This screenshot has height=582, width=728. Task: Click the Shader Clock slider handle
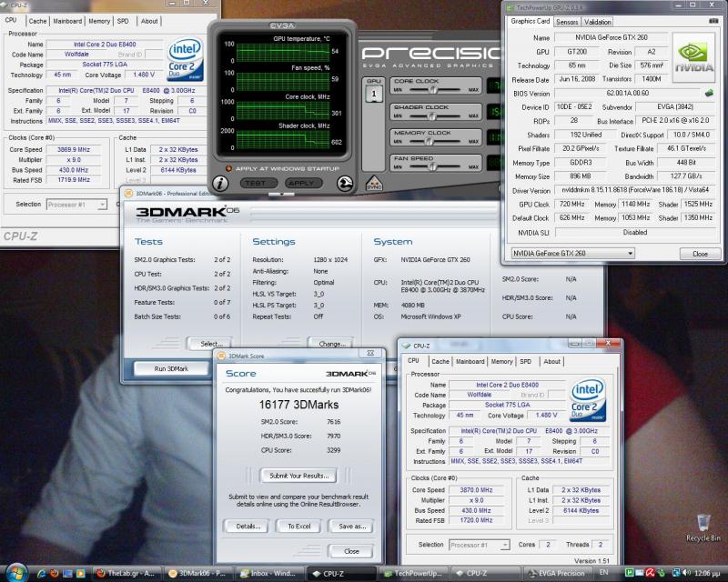pyautogui.click(x=432, y=115)
